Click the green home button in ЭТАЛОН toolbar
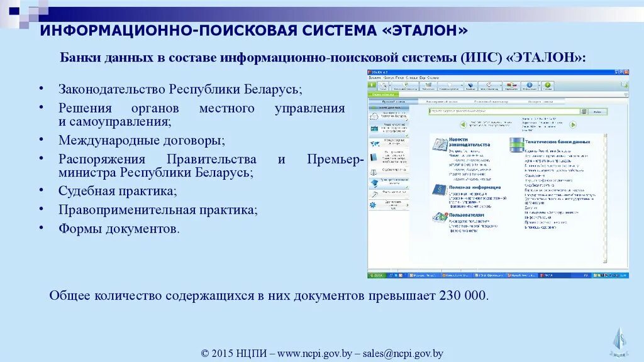Screen dimensions: 644x362 tap(372, 85)
